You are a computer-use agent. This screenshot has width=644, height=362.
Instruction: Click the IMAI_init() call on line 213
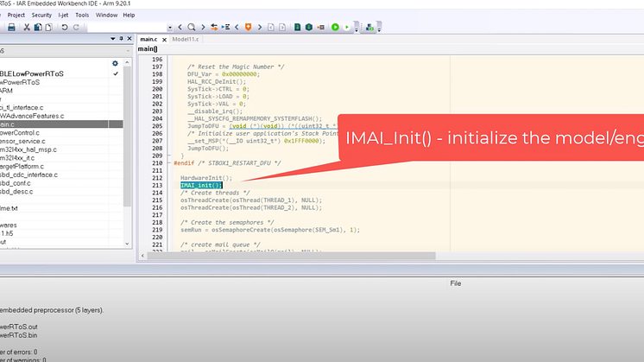[x=201, y=185]
